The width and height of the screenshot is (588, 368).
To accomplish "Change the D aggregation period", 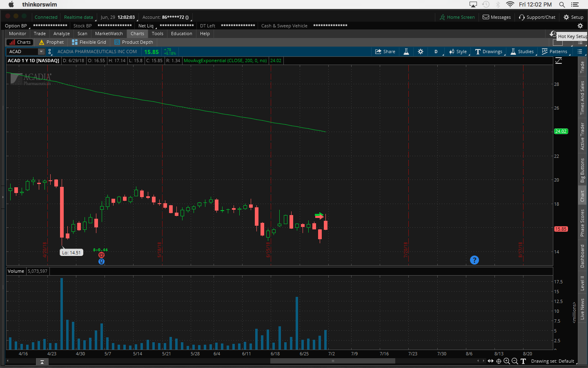I will [x=436, y=52].
